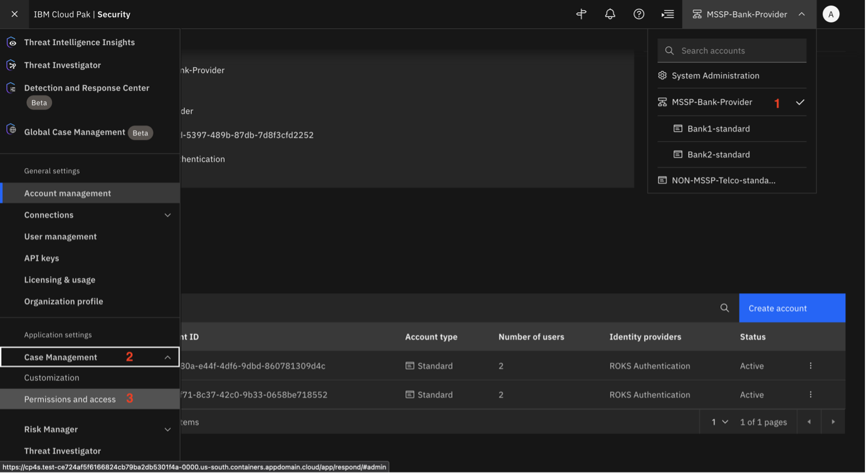The width and height of the screenshot is (868, 475).
Task: Open the overflow menu on the first account row
Action: [810, 365]
